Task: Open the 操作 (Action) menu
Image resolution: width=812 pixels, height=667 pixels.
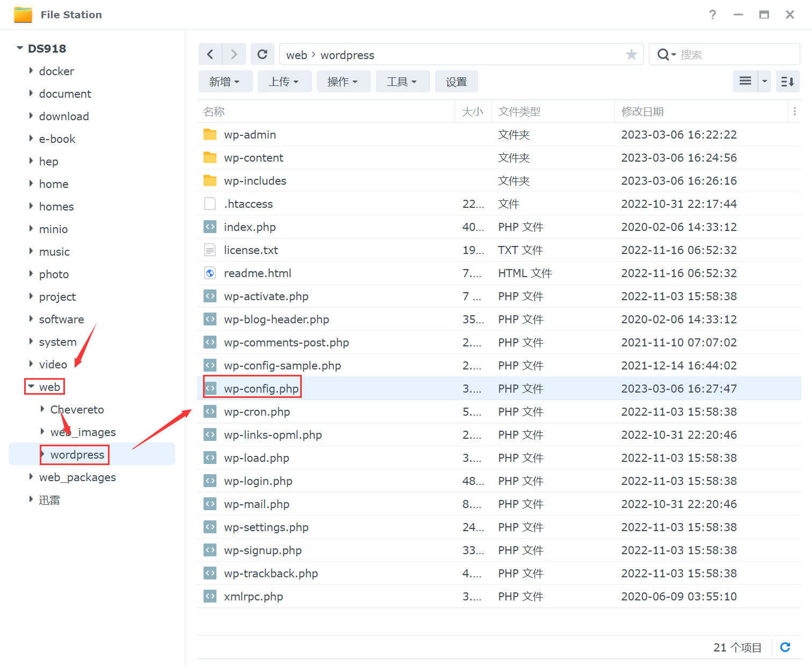Action: click(x=343, y=82)
